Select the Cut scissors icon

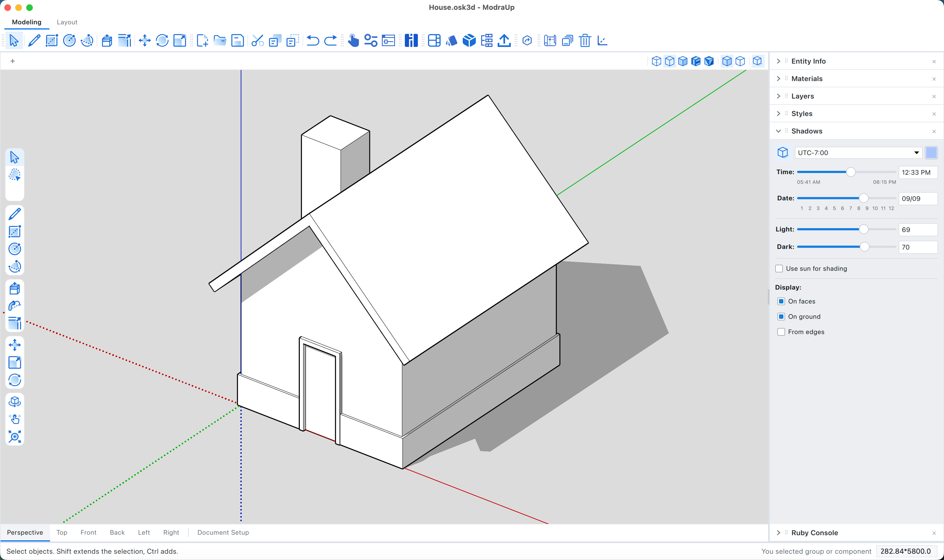(258, 40)
